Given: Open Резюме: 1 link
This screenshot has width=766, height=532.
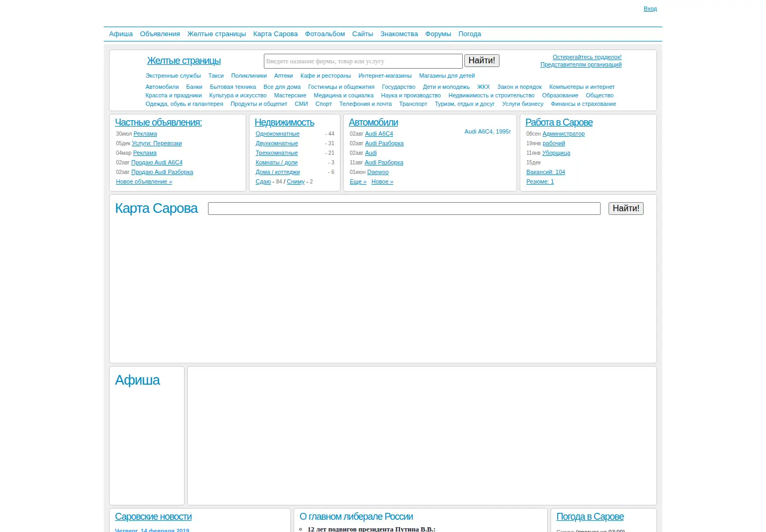Looking at the screenshot, I should click(x=540, y=181).
